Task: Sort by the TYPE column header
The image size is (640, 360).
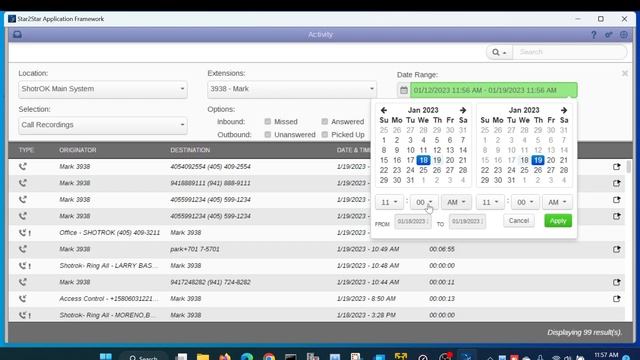Action: 26,150
